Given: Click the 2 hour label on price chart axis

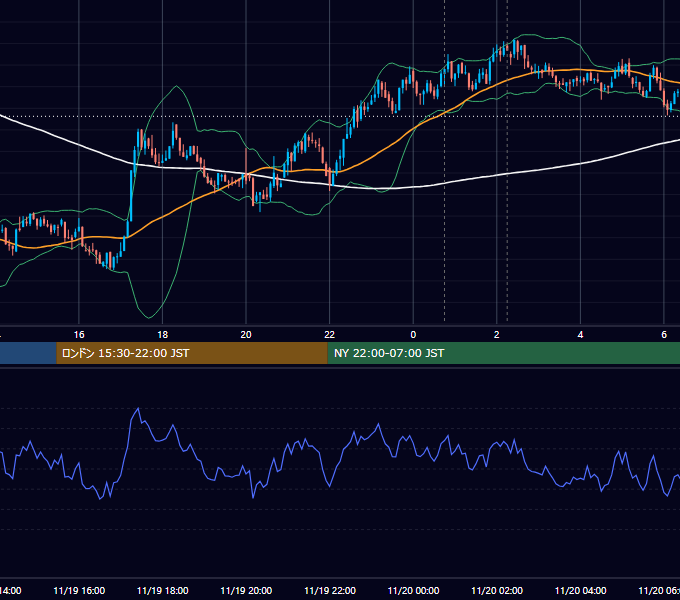Looking at the screenshot, I should point(497,335).
